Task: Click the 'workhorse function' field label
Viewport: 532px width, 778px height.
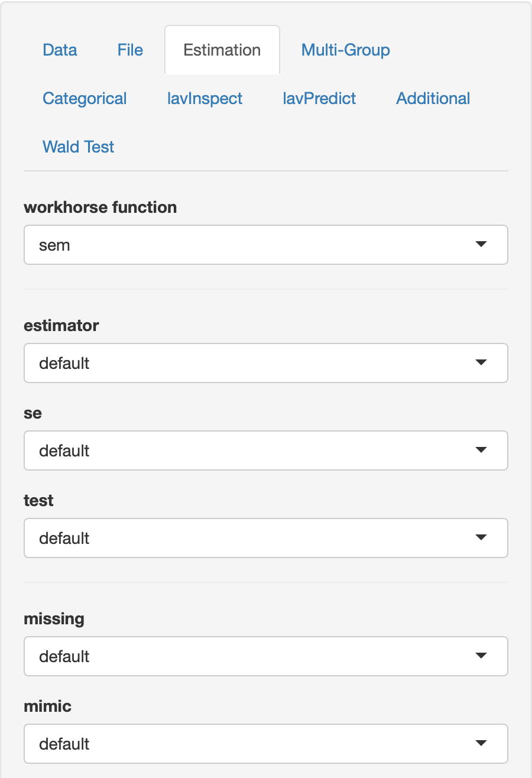Action: pos(100,208)
